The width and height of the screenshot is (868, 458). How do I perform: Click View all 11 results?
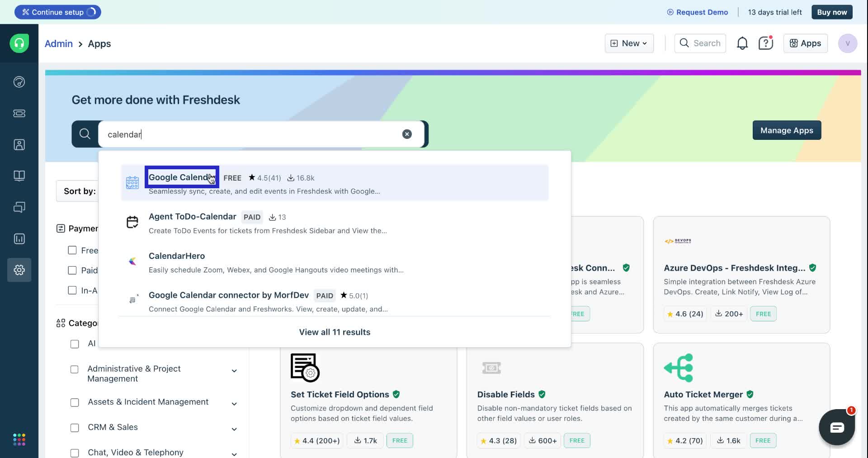335,332
